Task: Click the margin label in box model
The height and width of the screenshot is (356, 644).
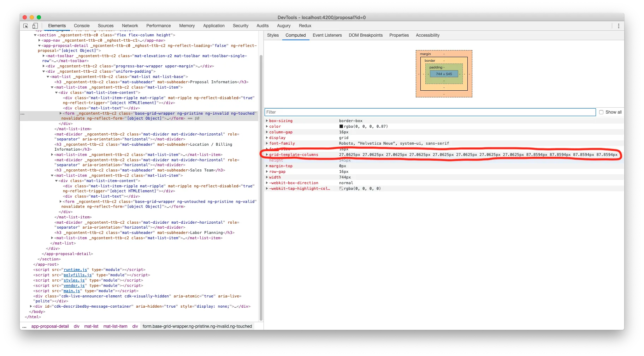Action: (x=425, y=54)
